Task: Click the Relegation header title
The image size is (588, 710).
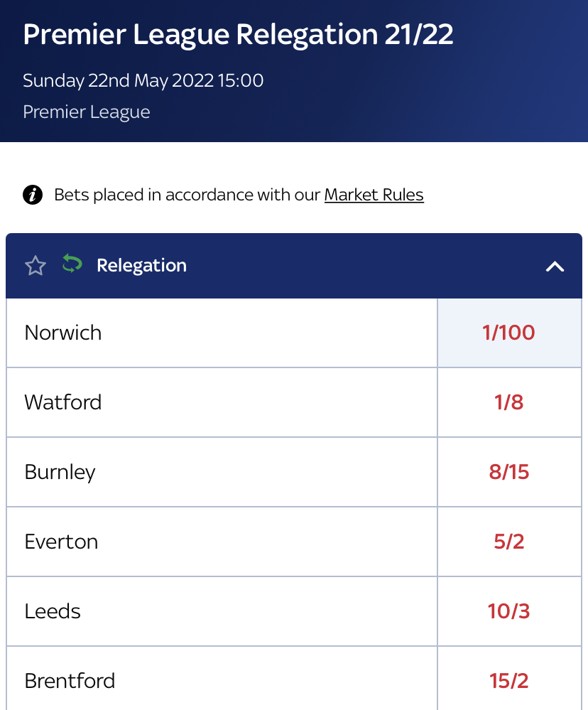Action: click(x=141, y=265)
